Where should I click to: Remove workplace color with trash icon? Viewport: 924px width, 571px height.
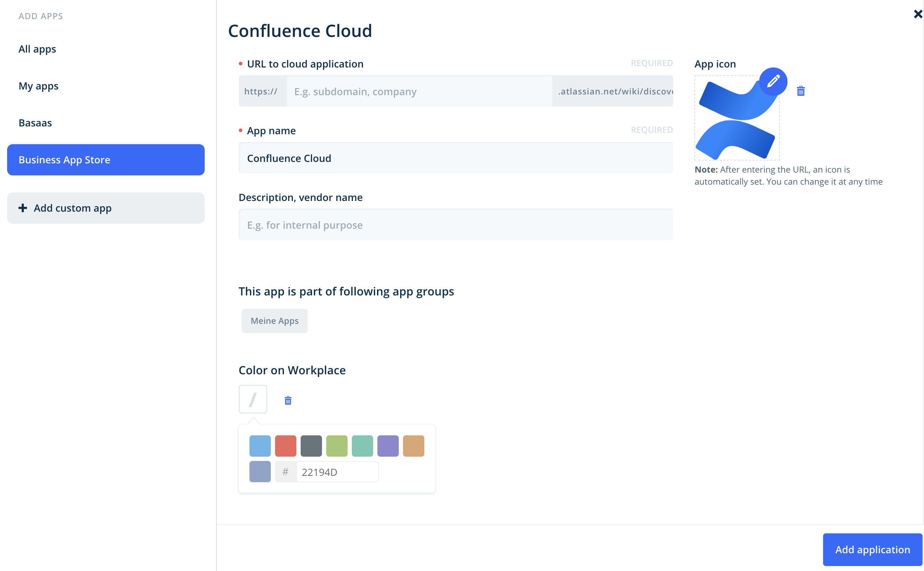(288, 400)
